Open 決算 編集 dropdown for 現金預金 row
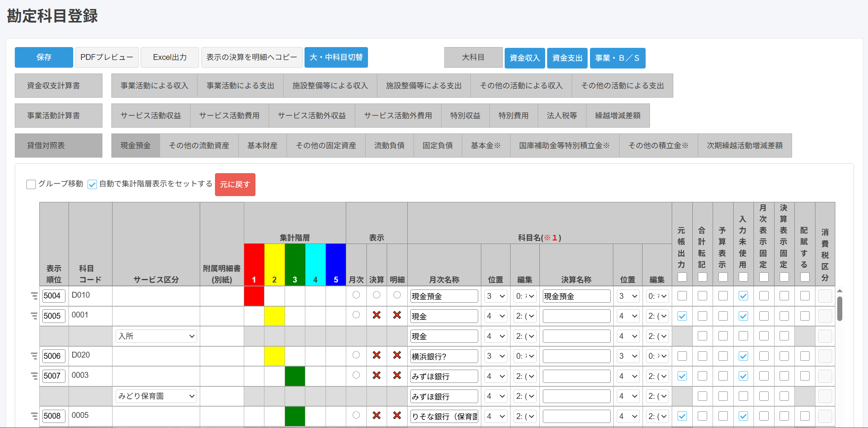 tap(657, 296)
